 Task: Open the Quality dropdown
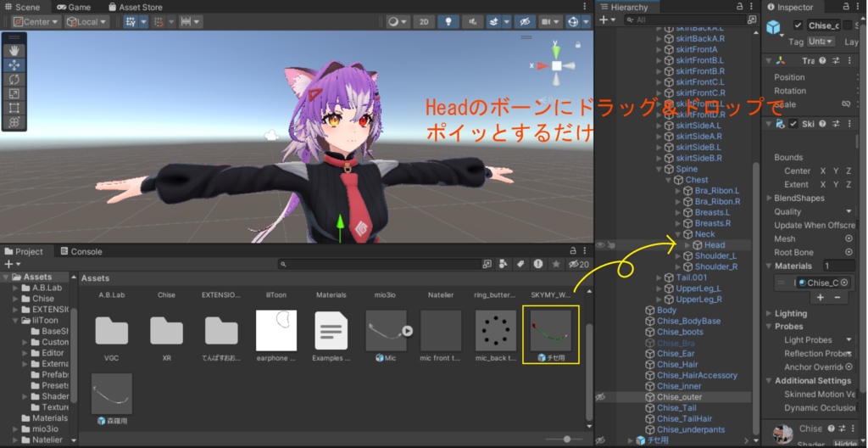(x=848, y=212)
